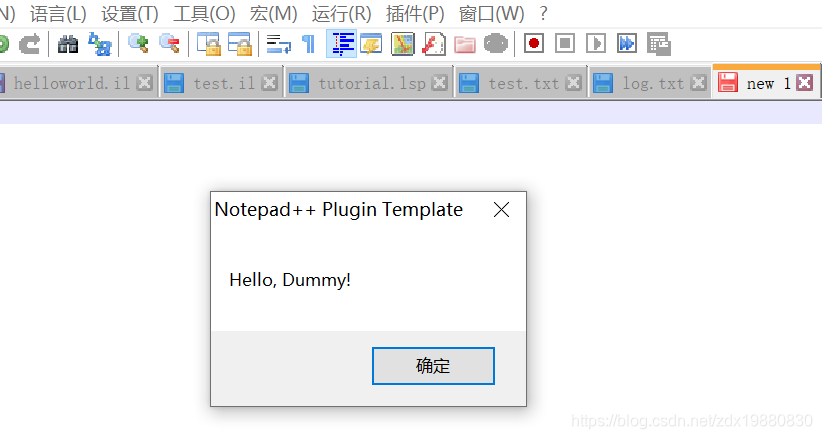The image size is (822, 439).
Task: Close the Notepad++ Plugin Template dialog
Action: [501, 210]
